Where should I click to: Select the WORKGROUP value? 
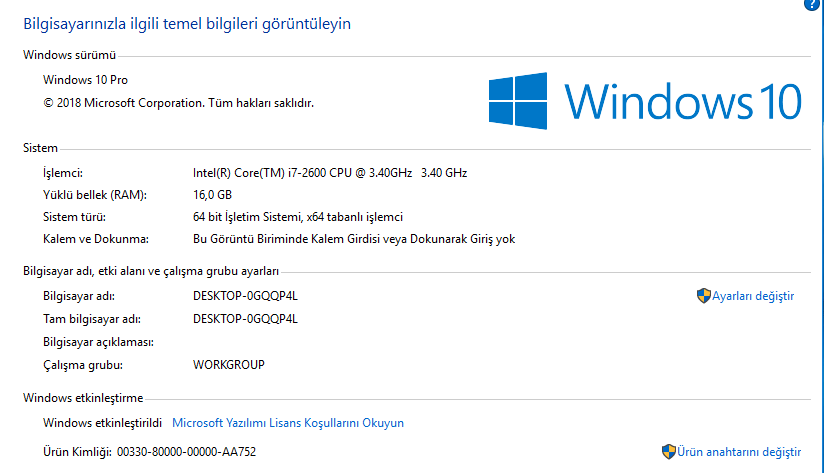click(x=229, y=365)
